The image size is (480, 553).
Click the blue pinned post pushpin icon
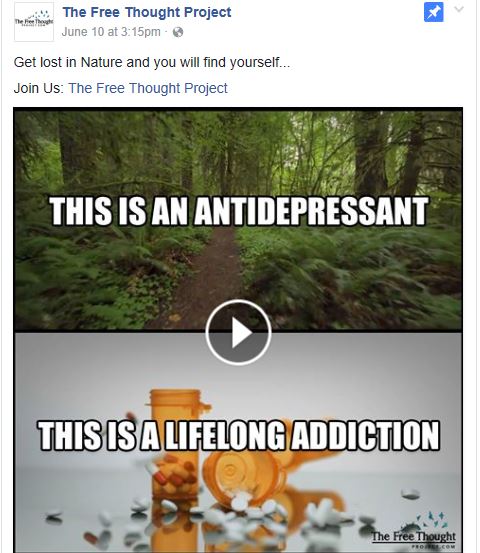tap(433, 12)
